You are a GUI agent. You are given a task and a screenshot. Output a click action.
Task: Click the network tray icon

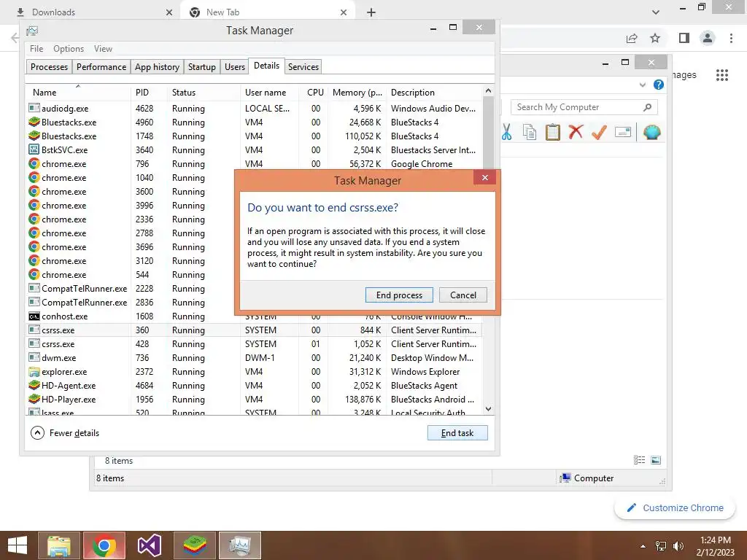(x=661, y=546)
